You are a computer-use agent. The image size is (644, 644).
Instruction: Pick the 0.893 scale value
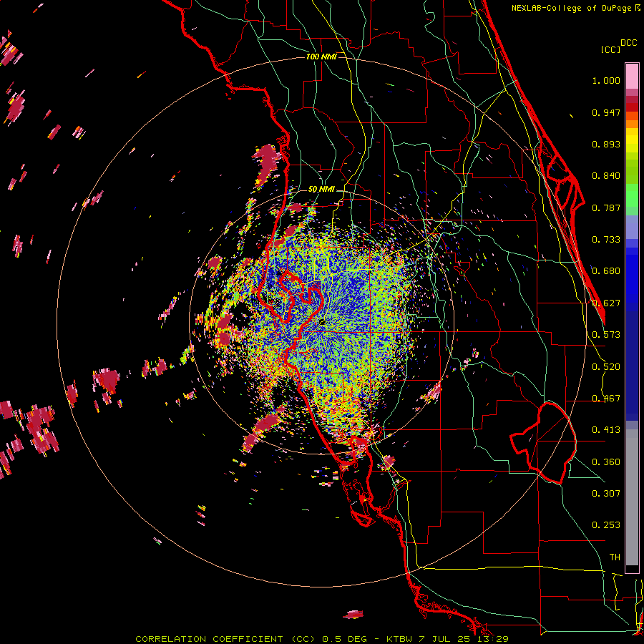pos(606,144)
